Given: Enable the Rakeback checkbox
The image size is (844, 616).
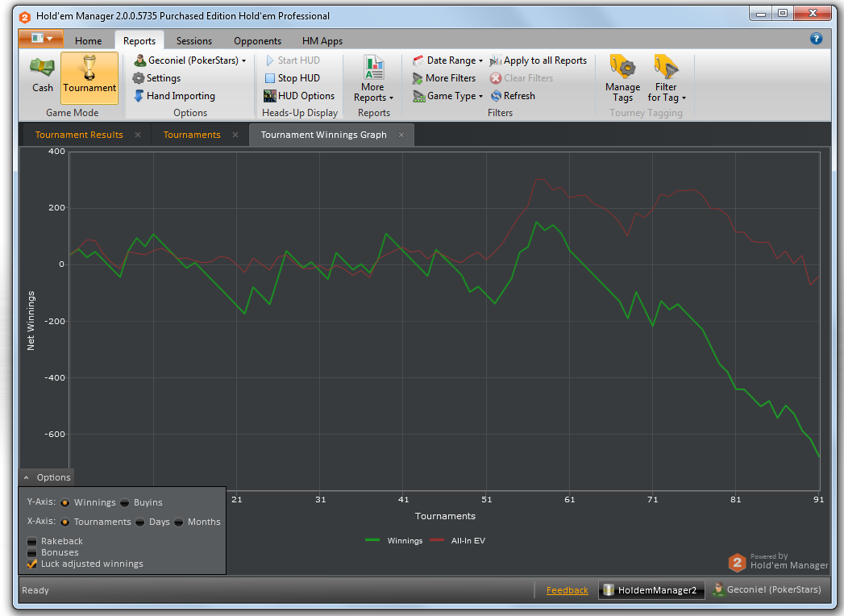Looking at the screenshot, I should (x=32, y=541).
